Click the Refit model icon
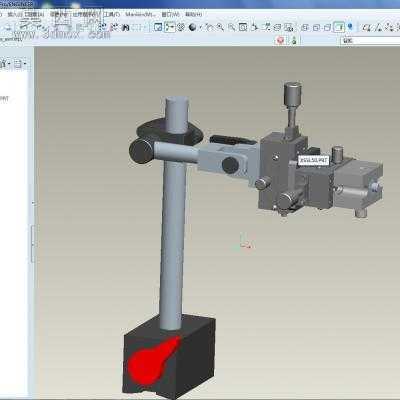This screenshot has height=400, width=400. tap(243, 27)
